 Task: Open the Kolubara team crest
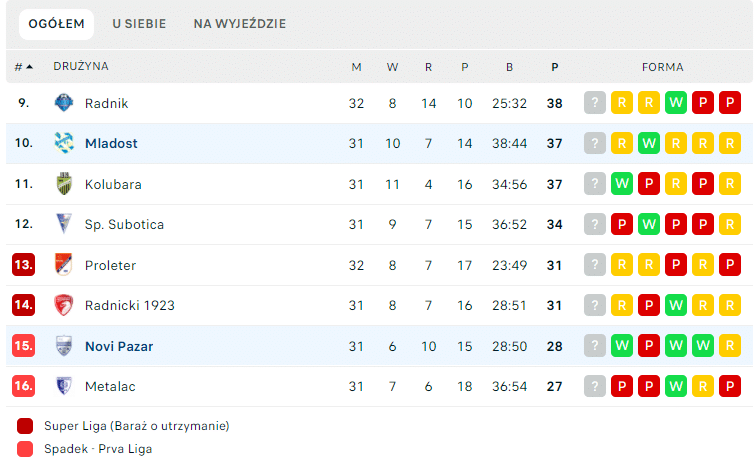pos(64,184)
